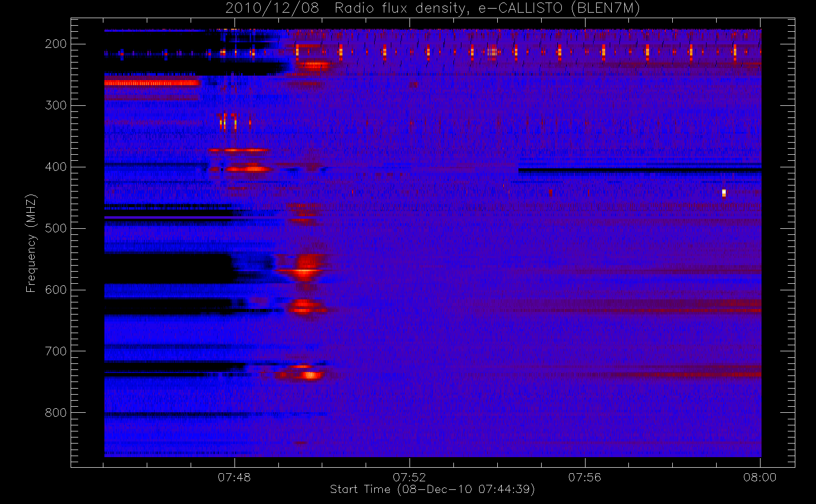Click the 300 frequency tick label
816x504 pixels.
pos(55,105)
